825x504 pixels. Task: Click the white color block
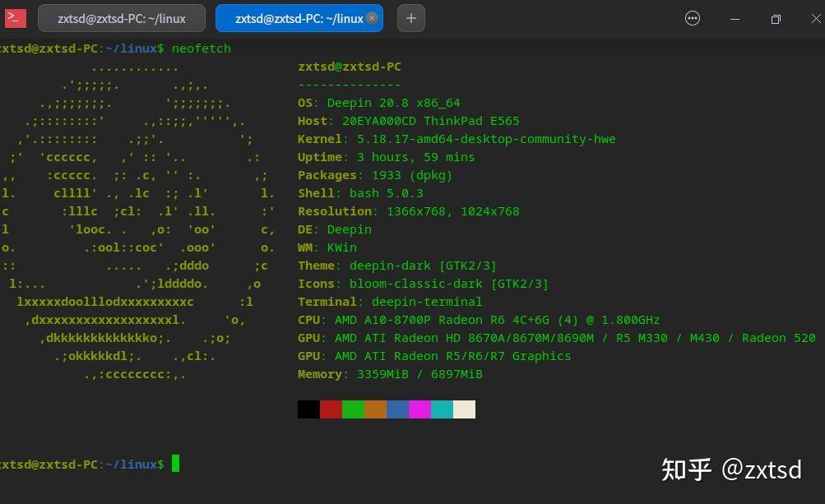464,409
